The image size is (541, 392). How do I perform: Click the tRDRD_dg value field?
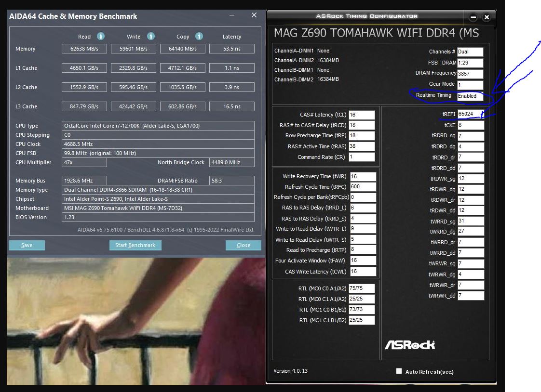[x=471, y=146]
